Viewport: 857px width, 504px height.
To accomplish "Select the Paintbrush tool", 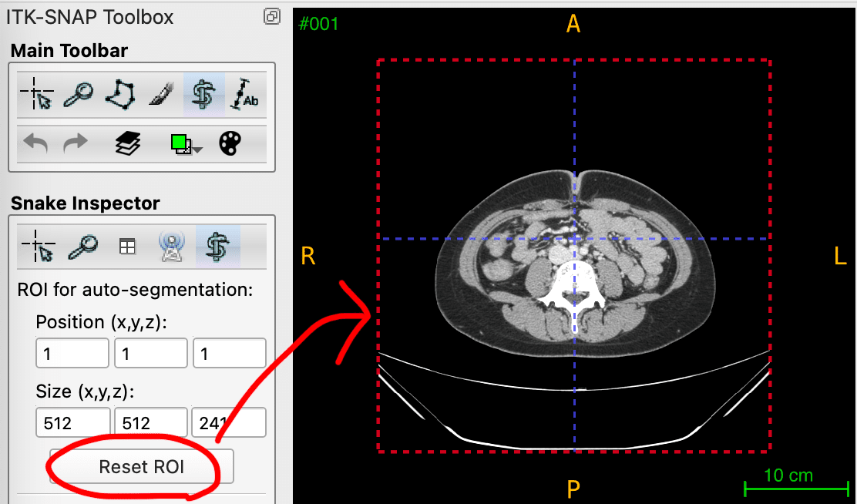I will (162, 95).
